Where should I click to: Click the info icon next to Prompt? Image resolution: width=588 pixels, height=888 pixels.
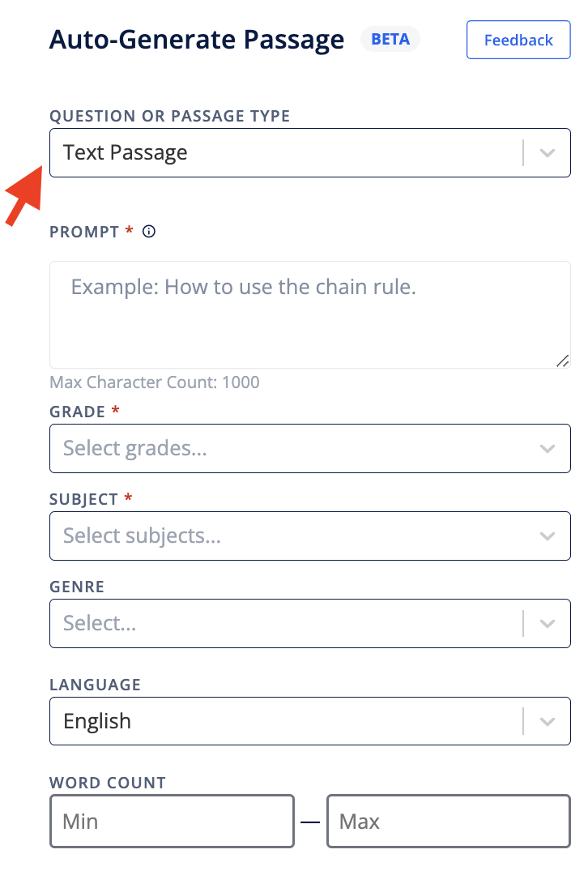pos(147,232)
